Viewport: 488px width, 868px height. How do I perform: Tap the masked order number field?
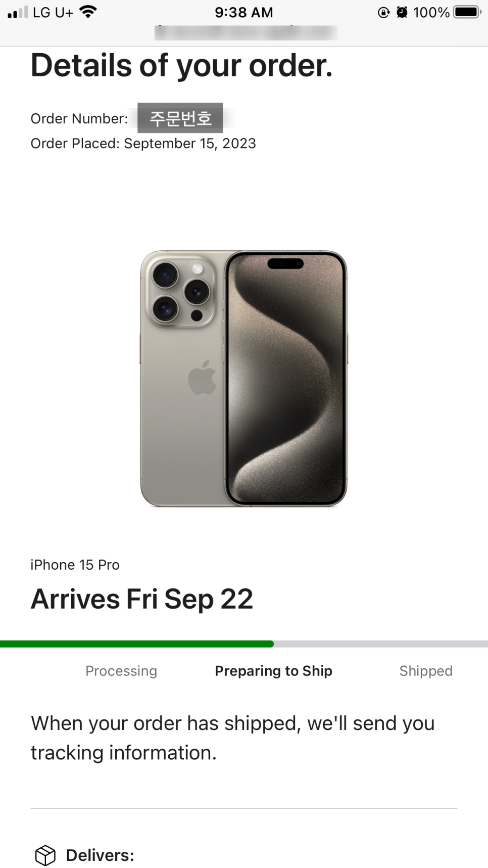tap(180, 118)
